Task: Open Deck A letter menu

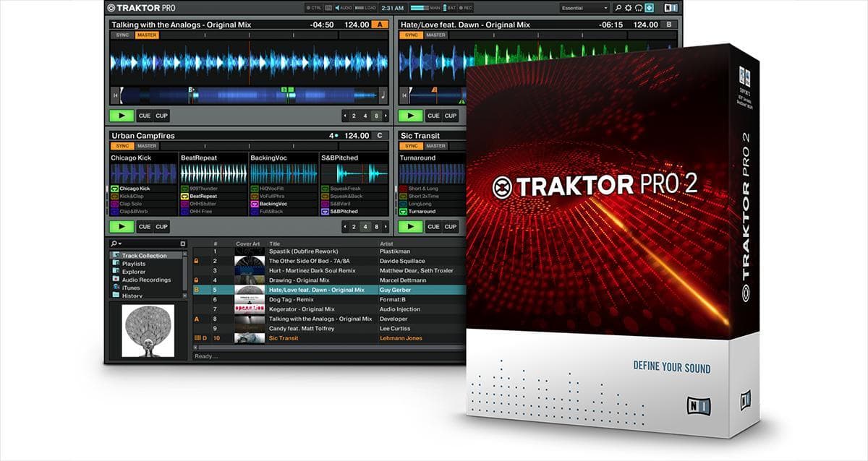Action: (x=380, y=25)
